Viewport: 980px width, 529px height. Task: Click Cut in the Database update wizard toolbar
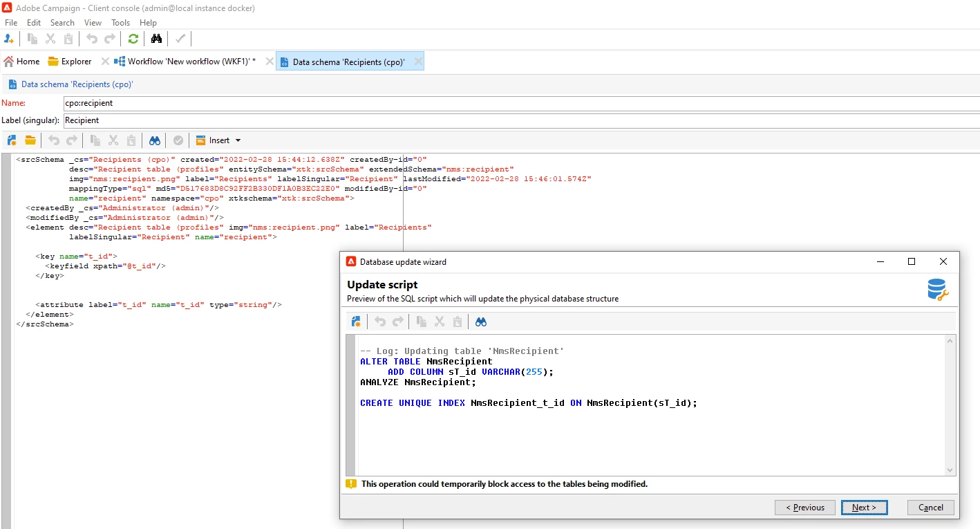pos(440,322)
